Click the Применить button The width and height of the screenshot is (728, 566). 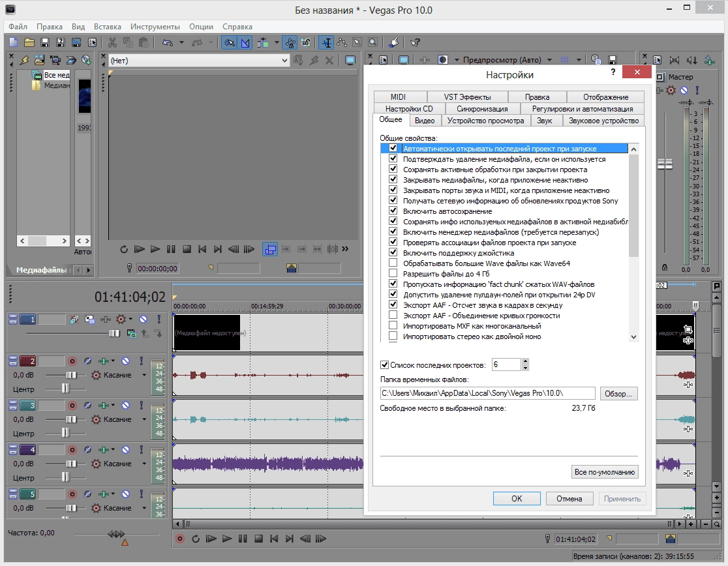coord(622,499)
